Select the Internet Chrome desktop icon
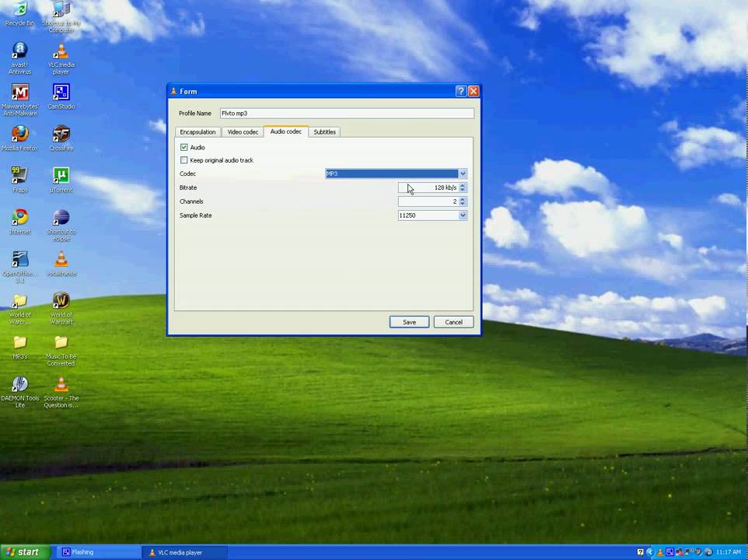748x560 pixels. (x=19, y=222)
